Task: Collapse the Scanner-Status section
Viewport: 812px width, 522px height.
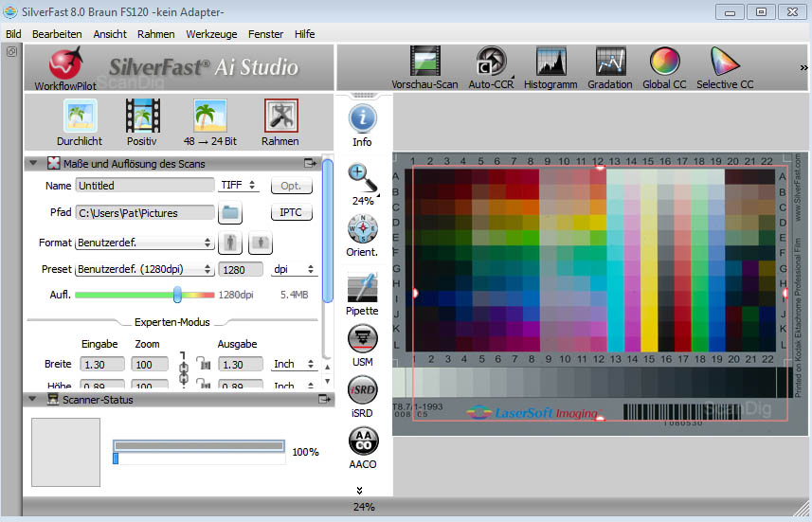Action: click(x=32, y=399)
